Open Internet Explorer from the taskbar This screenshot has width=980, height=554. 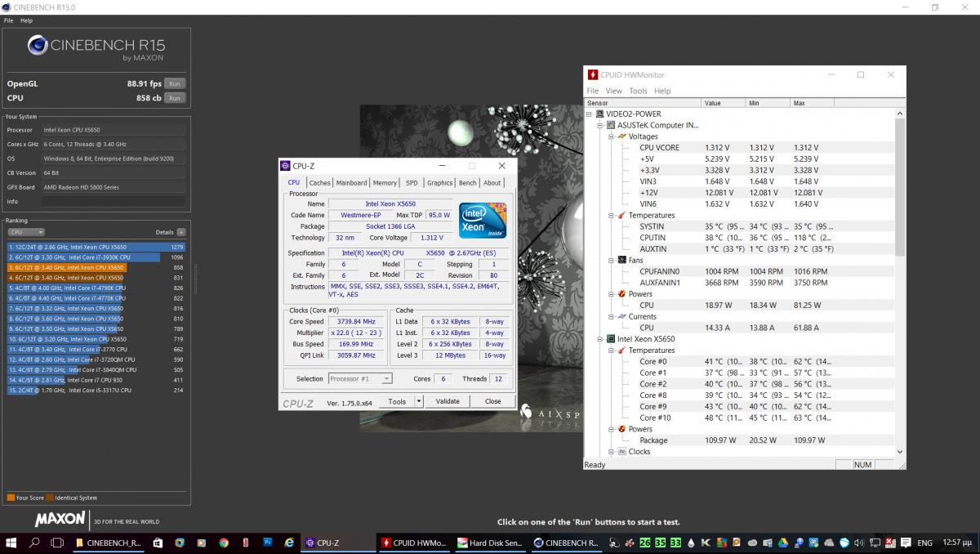(x=289, y=543)
